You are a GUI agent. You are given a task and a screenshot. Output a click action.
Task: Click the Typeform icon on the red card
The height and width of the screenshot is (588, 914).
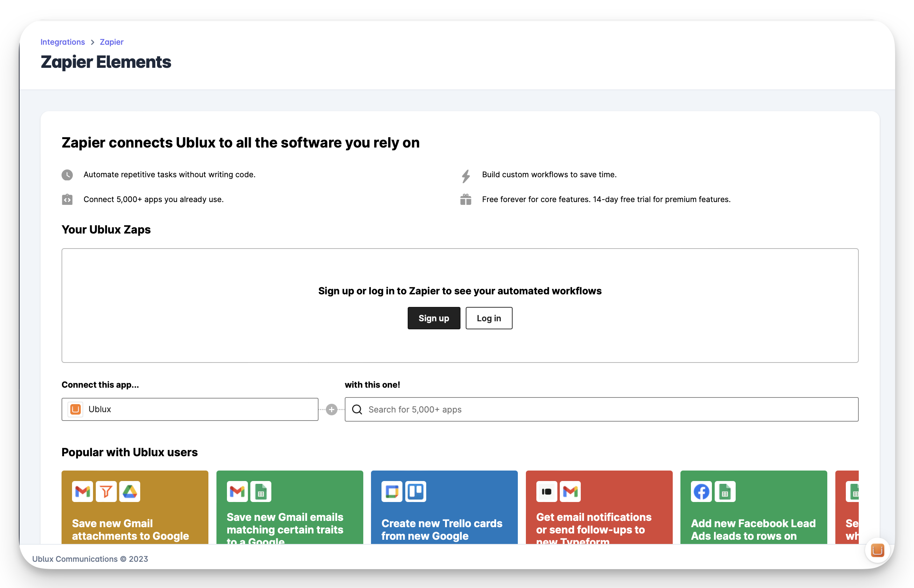(547, 492)
